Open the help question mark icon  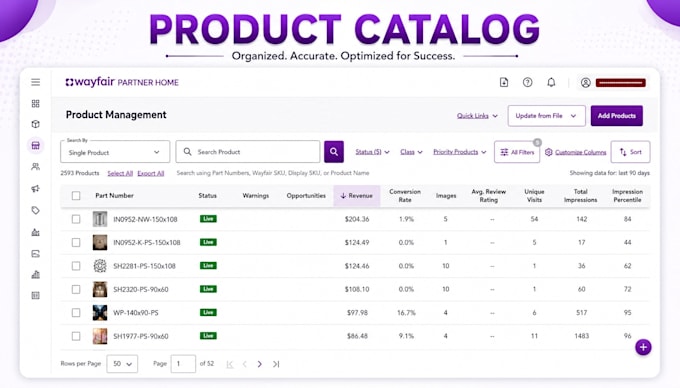click(x=527, y=82)
